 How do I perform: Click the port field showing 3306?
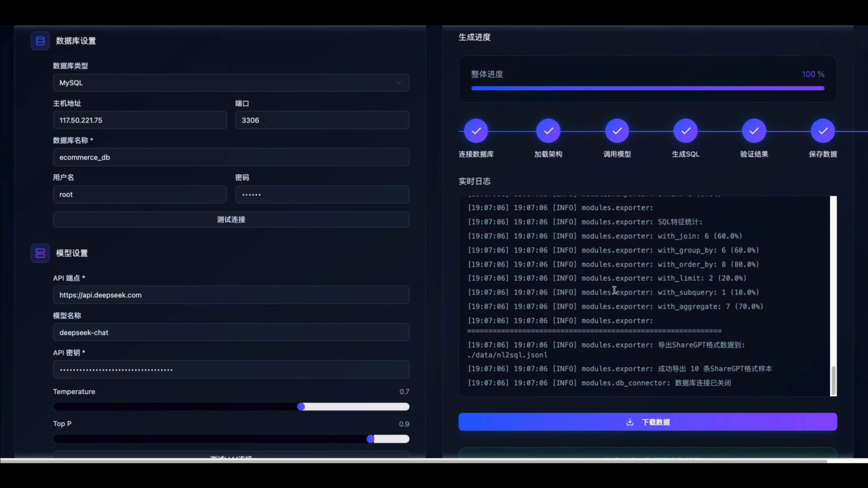322,120
